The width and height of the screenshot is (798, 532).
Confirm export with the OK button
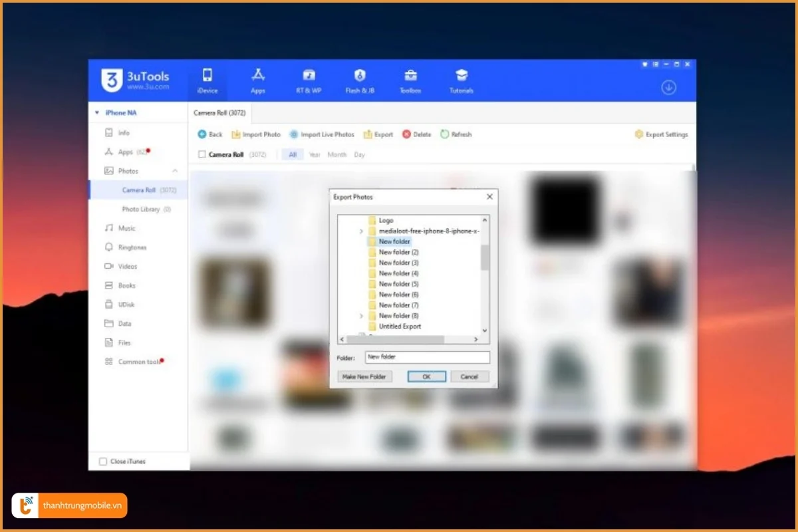click(426, 376)
